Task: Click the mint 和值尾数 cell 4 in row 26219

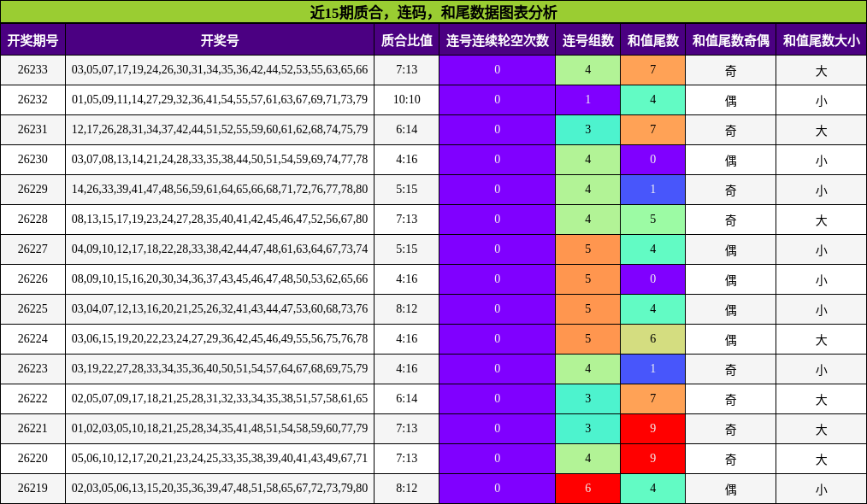Action: [652, 488]
